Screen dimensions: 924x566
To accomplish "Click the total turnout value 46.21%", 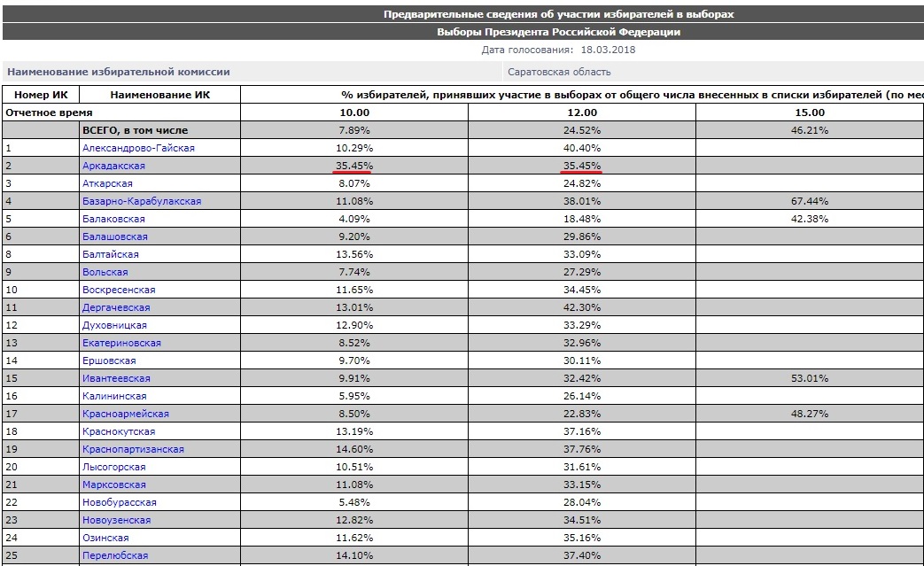I will [x=810, y=129].
